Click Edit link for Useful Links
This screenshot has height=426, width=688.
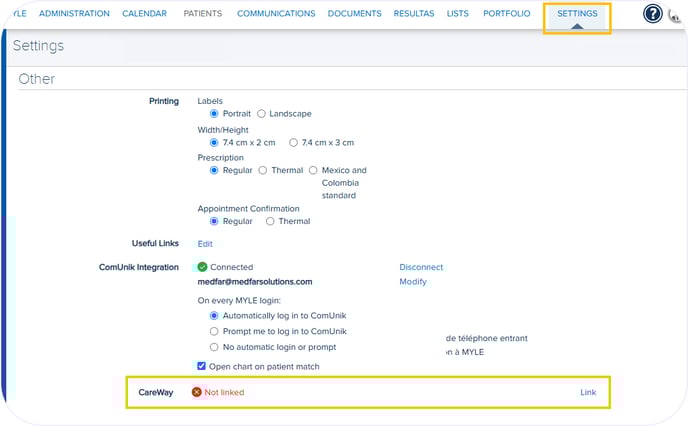pyautogui.click(x=205, y=243)
